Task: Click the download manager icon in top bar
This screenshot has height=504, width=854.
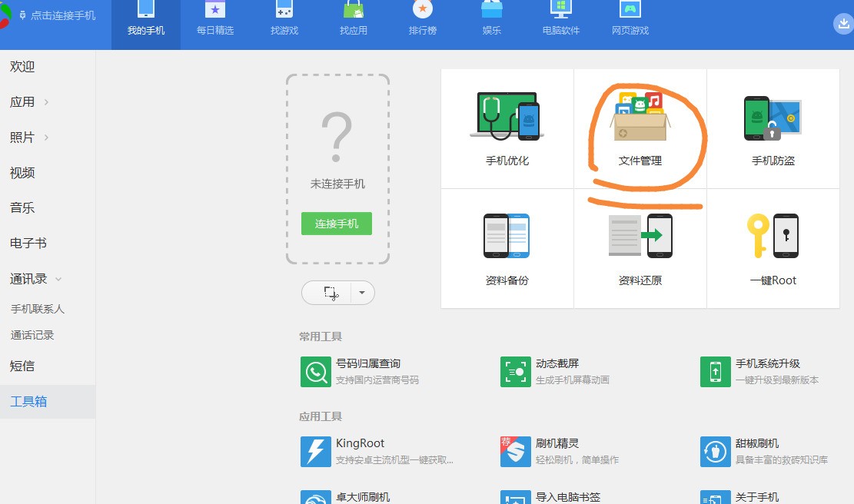Action: point(844,23)
